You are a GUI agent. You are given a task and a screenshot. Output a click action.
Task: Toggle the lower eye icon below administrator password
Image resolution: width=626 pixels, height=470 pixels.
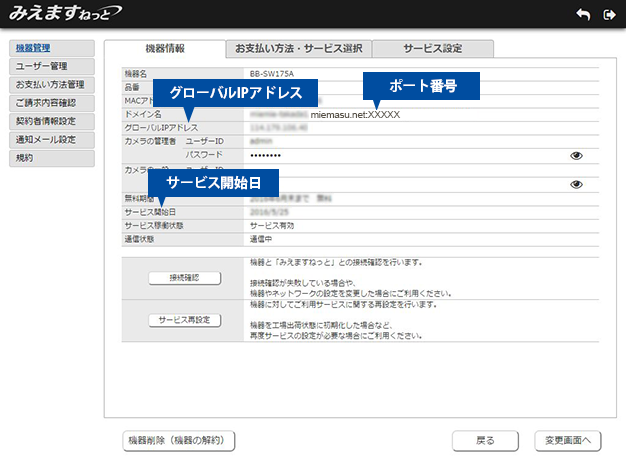(576, 184)
